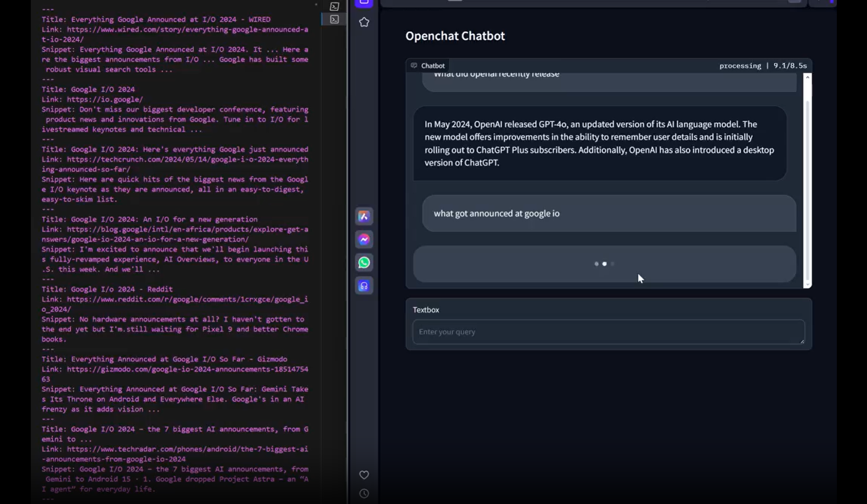The image size is (867, 504).
Task: Open WhatsApp from the browser sidebar
Action: point(364,262)
